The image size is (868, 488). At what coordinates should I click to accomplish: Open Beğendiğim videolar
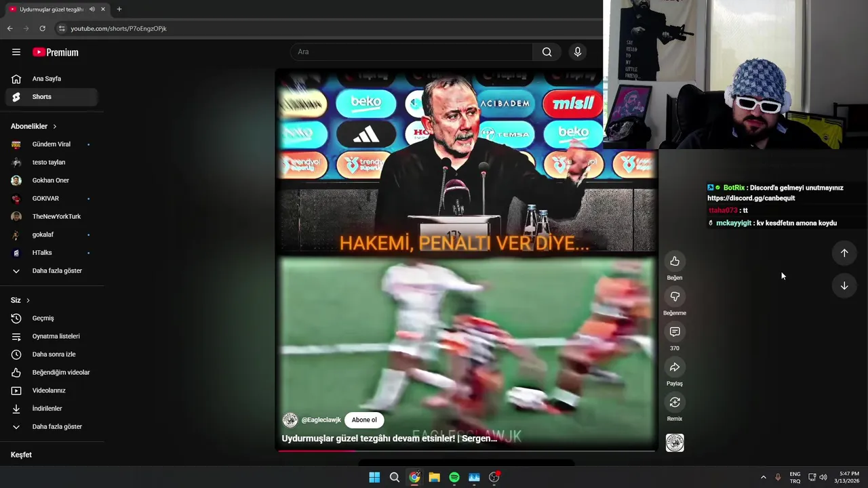(x=52, y=372)
